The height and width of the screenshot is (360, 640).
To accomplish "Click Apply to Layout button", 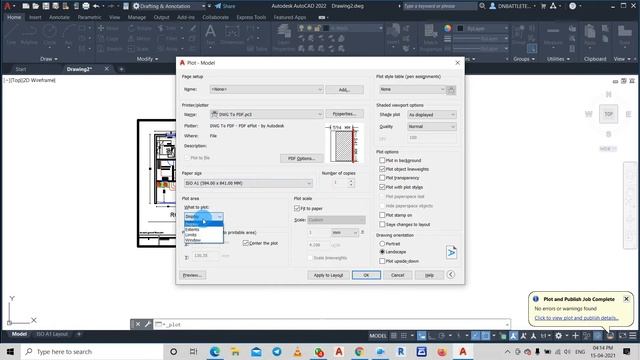I will [x=328, y=275].
